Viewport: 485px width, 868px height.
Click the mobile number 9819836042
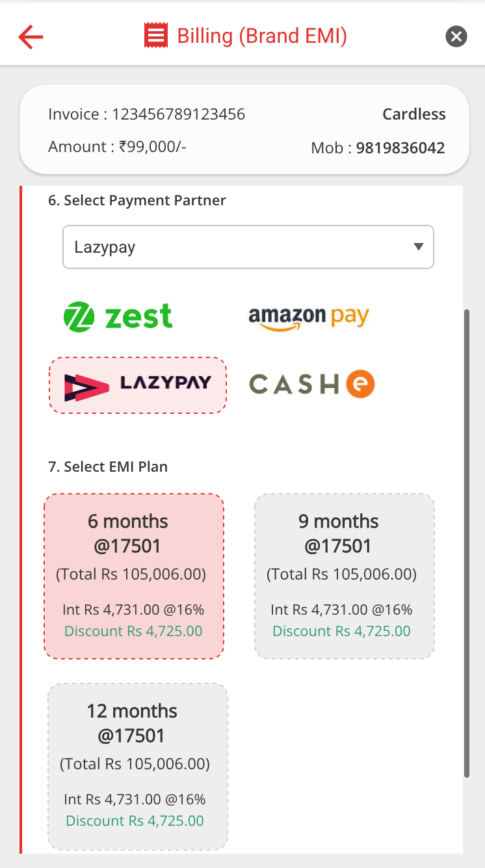pos(400,148)
